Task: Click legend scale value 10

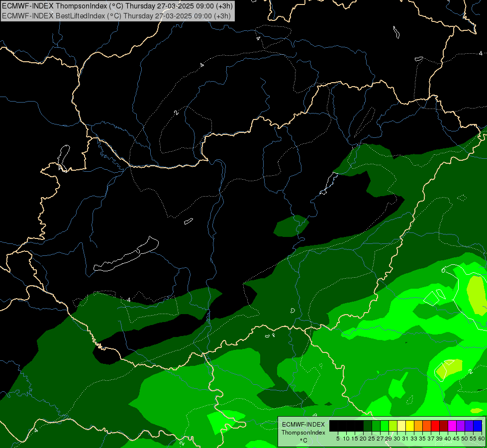Action: [x=346, y=439]
